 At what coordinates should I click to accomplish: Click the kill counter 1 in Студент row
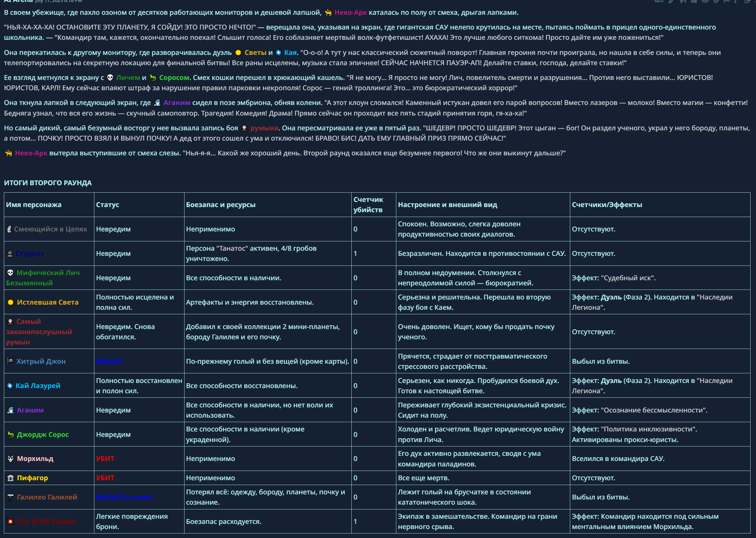pos(355,253)
